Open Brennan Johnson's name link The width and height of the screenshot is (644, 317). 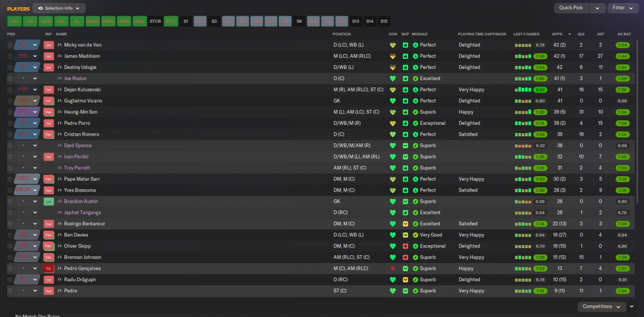coord(83,258)
